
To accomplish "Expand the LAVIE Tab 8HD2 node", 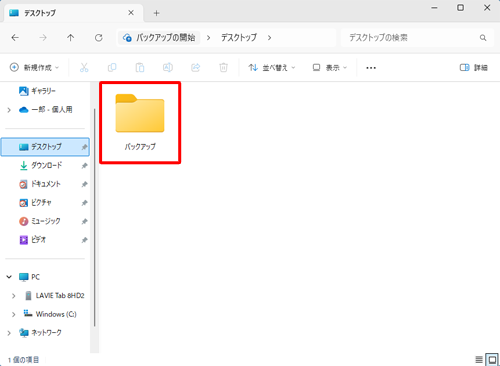I will pos(14,296).
